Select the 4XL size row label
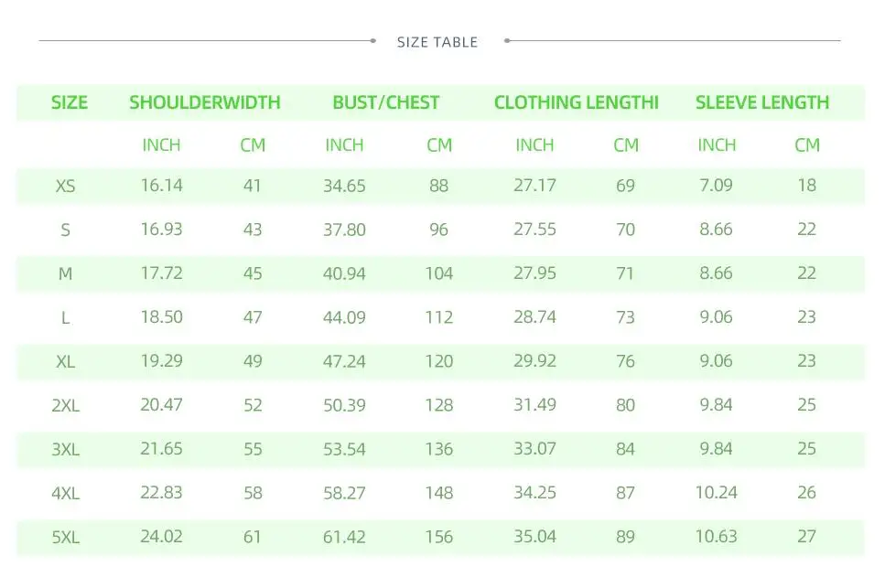Image resolution: width=885 pixels, height=588 pixels. (66, 494)
